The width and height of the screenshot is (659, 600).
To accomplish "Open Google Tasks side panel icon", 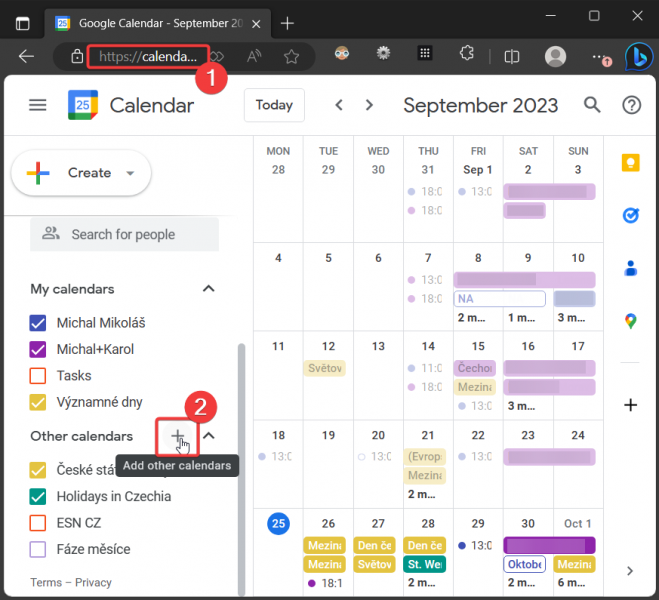I will point(631,215).
